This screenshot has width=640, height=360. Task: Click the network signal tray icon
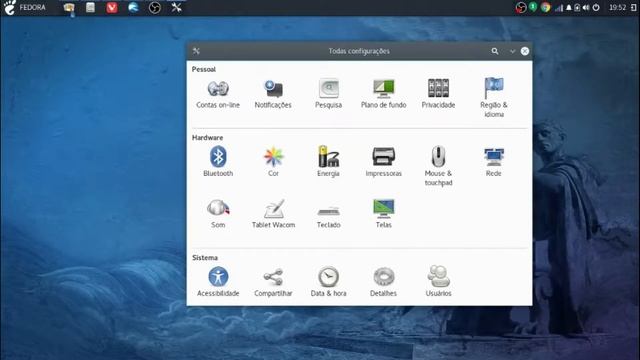pos(559,7)
